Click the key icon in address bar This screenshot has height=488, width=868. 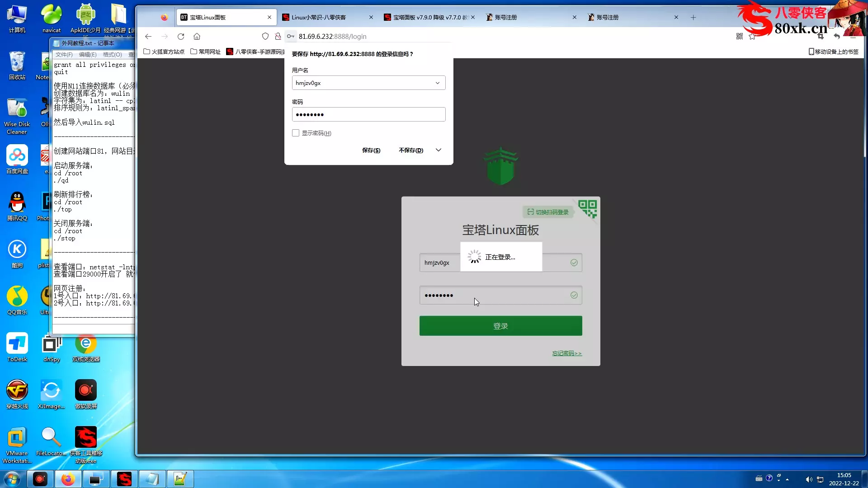coord(291,37)
